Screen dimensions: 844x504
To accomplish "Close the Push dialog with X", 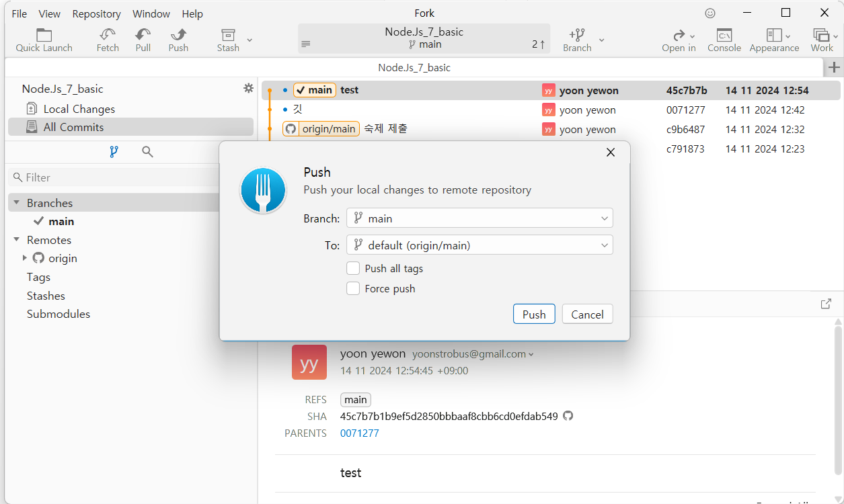I will click(611, 153).
